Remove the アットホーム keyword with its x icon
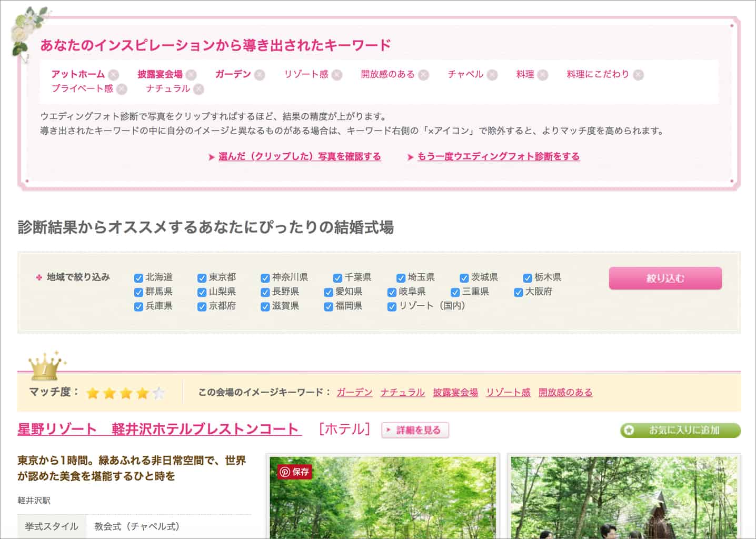Image resolution: width=756 pixels, height=539 pixels. [x=114, y=75]
